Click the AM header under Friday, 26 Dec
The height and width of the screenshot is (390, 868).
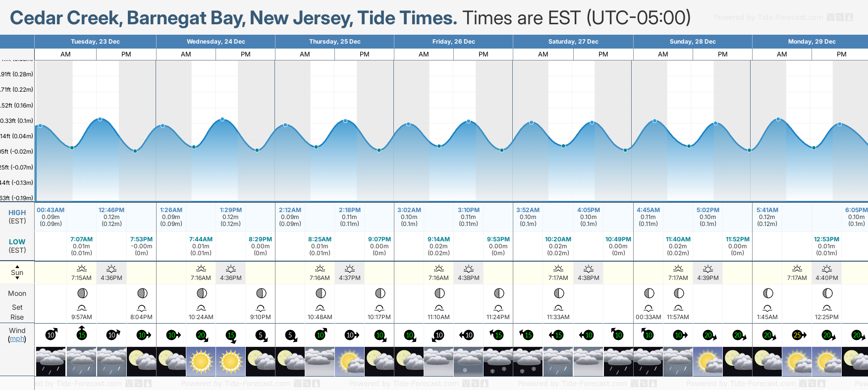[424, 55]
